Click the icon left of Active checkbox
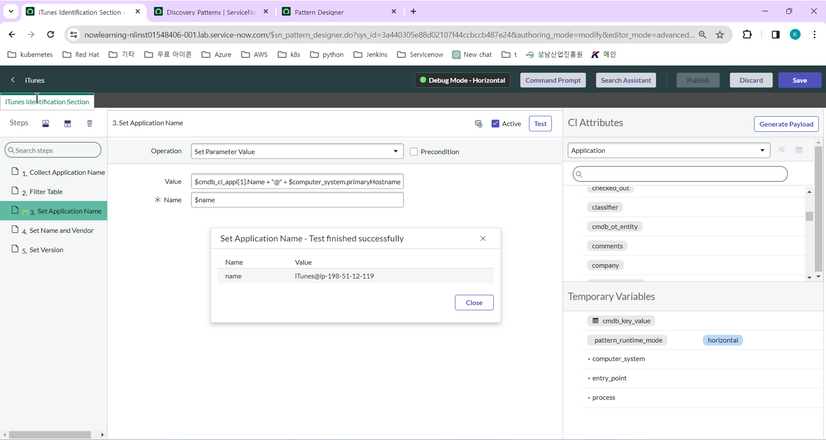This screenshot has width=826, height=440. click(x=478, y=124)
